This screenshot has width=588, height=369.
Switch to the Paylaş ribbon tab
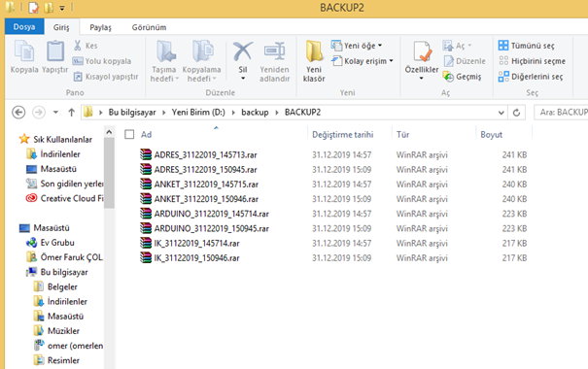coord(100,27)
